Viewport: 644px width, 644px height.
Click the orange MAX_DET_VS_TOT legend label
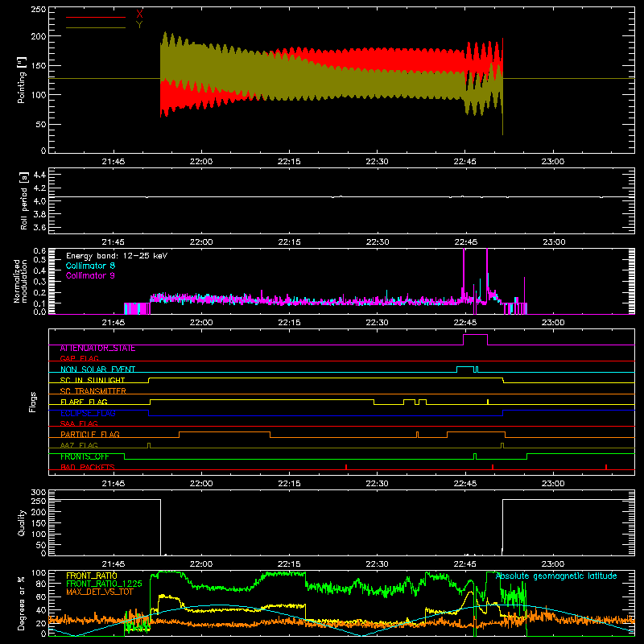[100, 592]
